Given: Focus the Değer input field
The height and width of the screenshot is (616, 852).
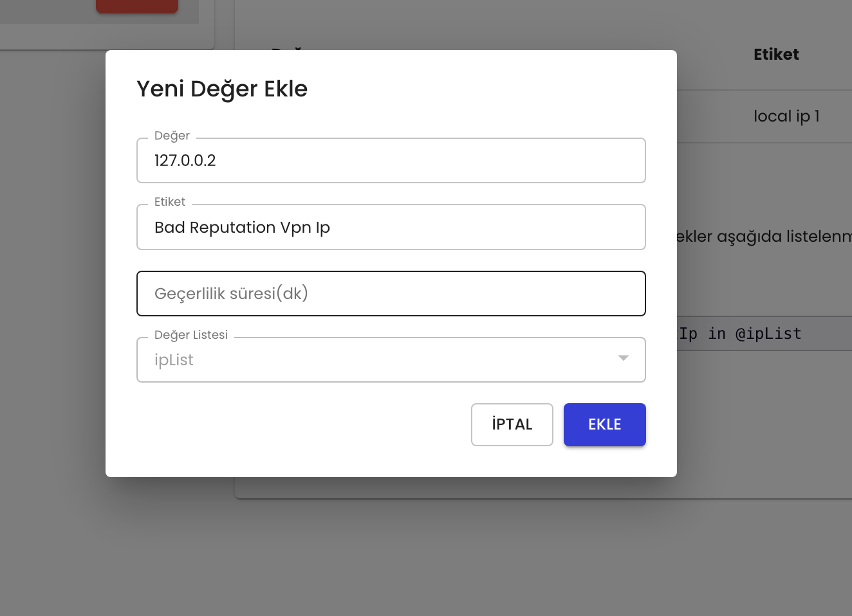Looking at the screenshot, I should [391, 160].
